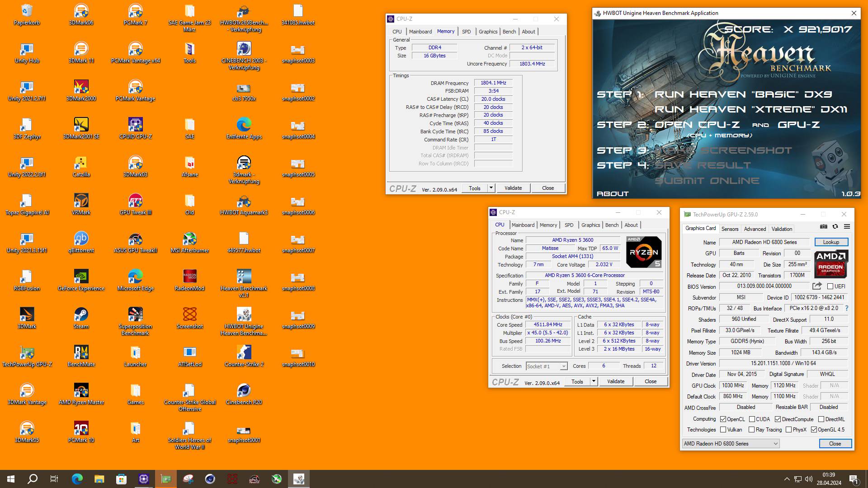This screenshot has width=868, height=488.
Task: Open Tools dropdown arrow in CPU-Z CPU window
Action: (594, 381)
